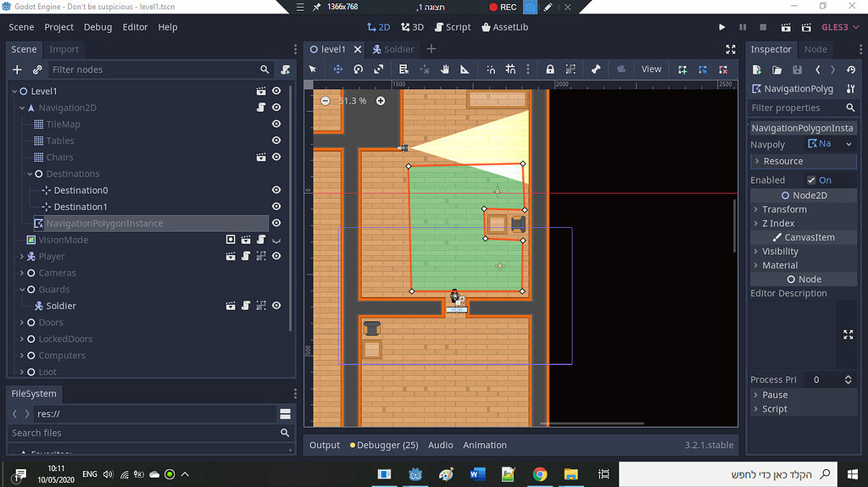The height and width of the screenshot is (487, 868).
Task: Click the lock selected object icon
Action: pos(550,69)
